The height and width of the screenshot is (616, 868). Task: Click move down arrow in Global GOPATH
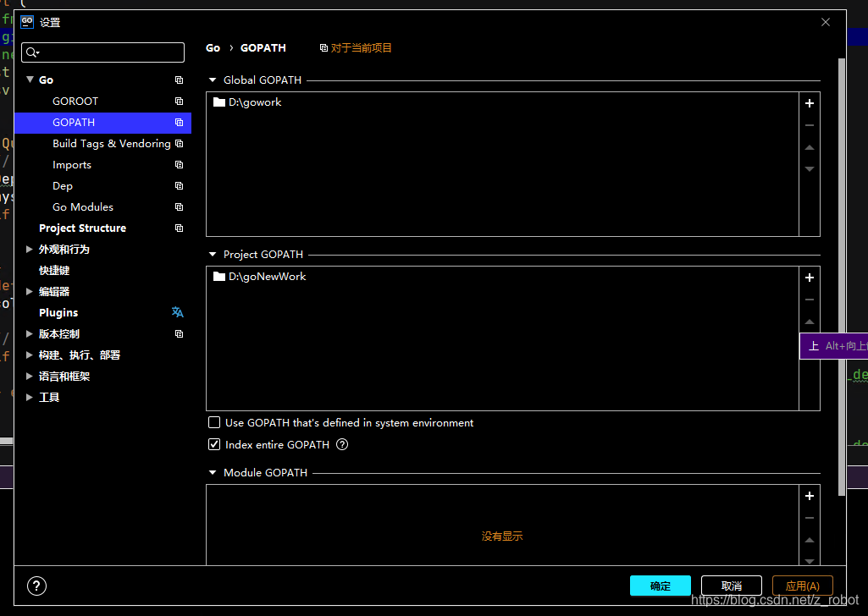click(810, 168)
